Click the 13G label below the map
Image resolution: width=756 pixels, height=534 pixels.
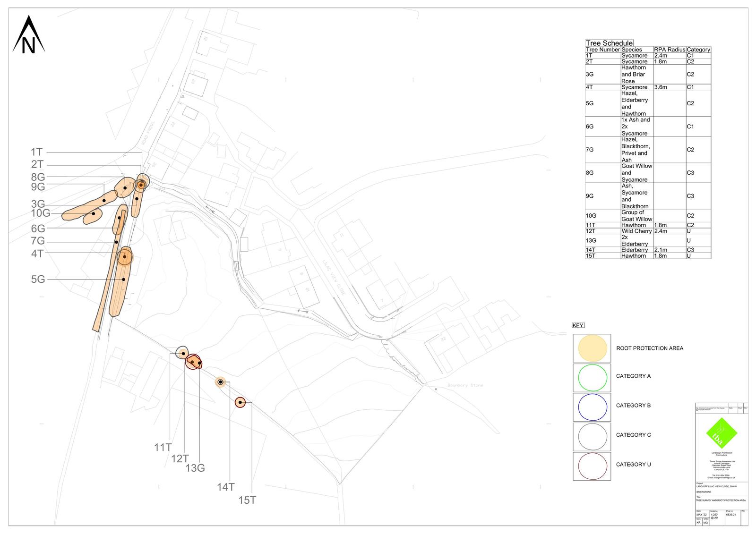(x=195, y=468)
